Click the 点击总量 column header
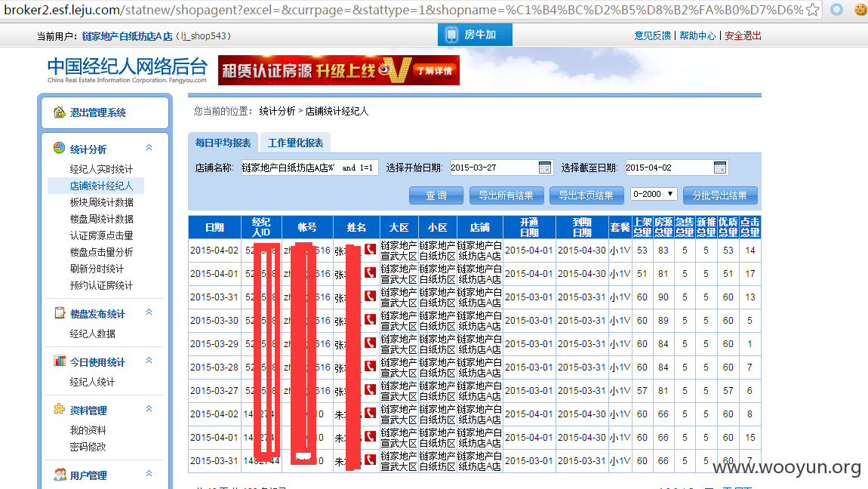The height and width of the screenshot is (489, 868). [750, 227]
